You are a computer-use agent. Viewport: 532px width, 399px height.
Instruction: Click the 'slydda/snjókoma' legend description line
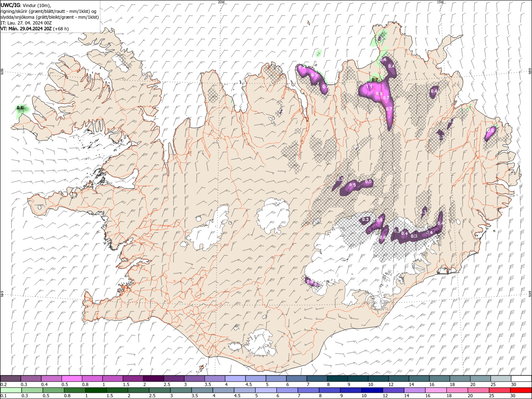[x=50, y=17]
